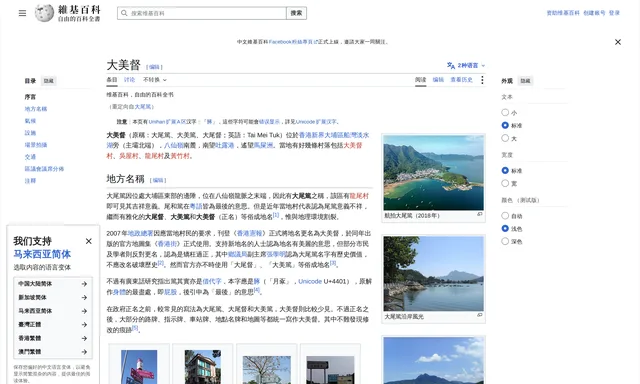Viewport: 640px width, 384px height.
Task: Go to 序言 in contents
Action: [x=30, y=97]
